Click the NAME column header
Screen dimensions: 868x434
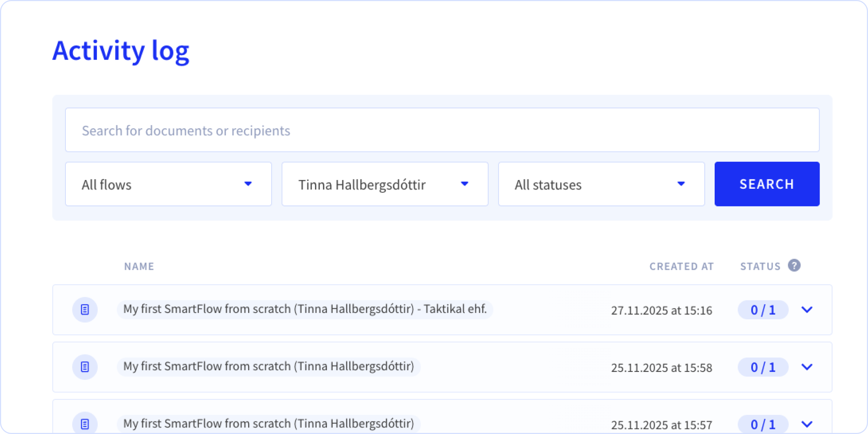(139, 267)
